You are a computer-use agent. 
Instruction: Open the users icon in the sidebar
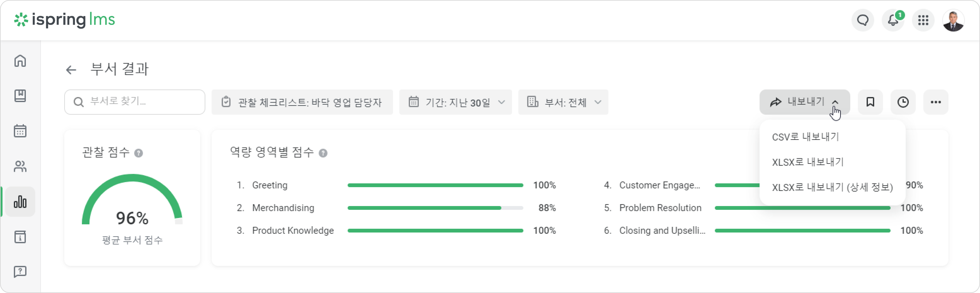click(20, 166)
